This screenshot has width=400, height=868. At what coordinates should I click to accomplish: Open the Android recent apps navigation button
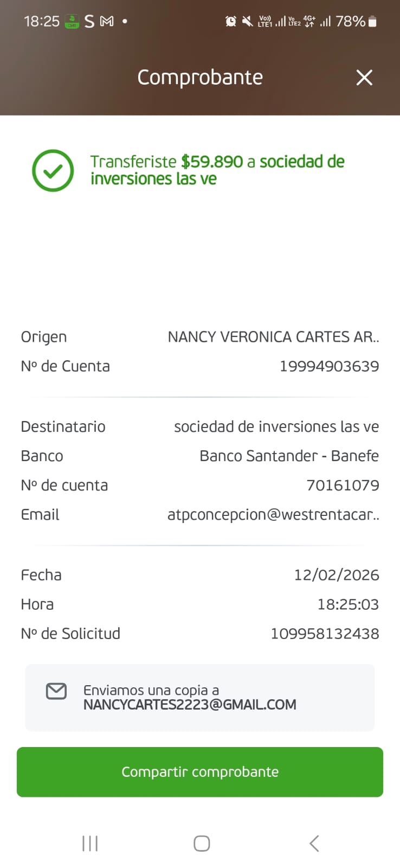(x=90, y=844)
